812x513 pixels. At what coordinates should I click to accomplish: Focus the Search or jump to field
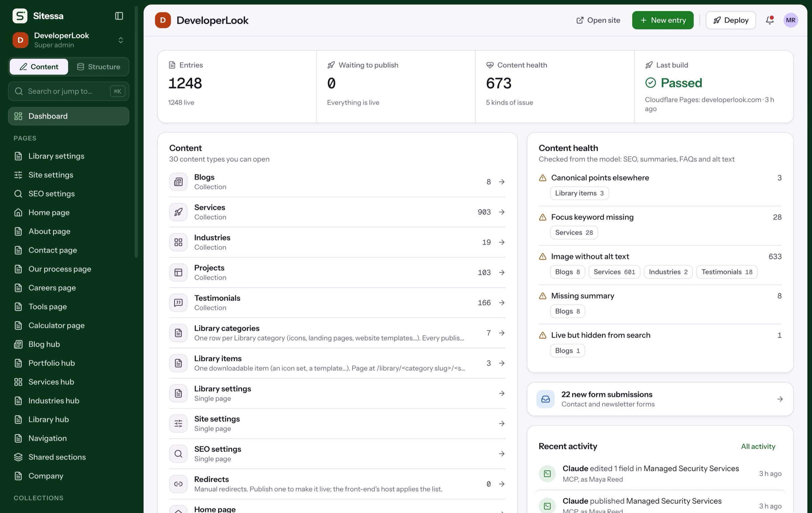tap(69, 91)
